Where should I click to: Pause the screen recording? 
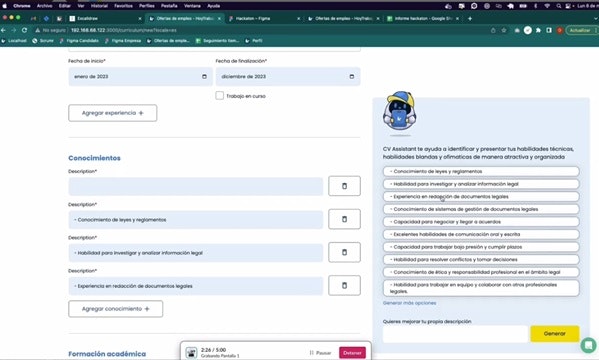(320, 353)
